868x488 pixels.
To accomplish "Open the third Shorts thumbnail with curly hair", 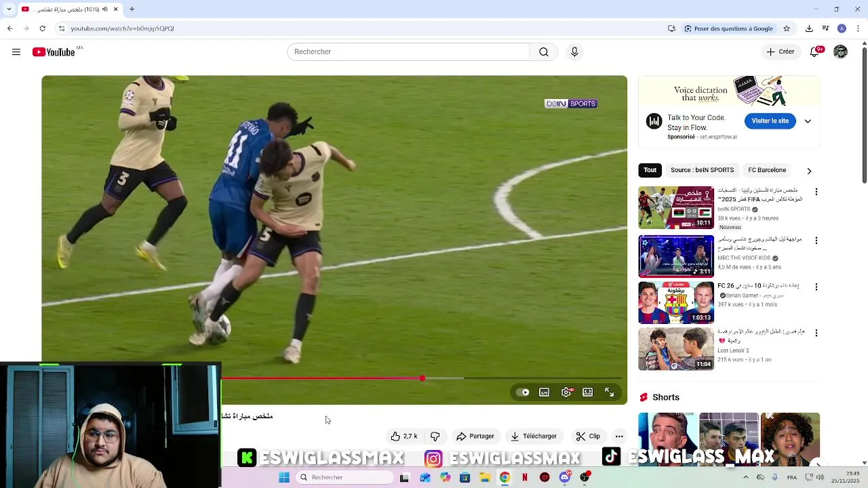I will [790, 439].
